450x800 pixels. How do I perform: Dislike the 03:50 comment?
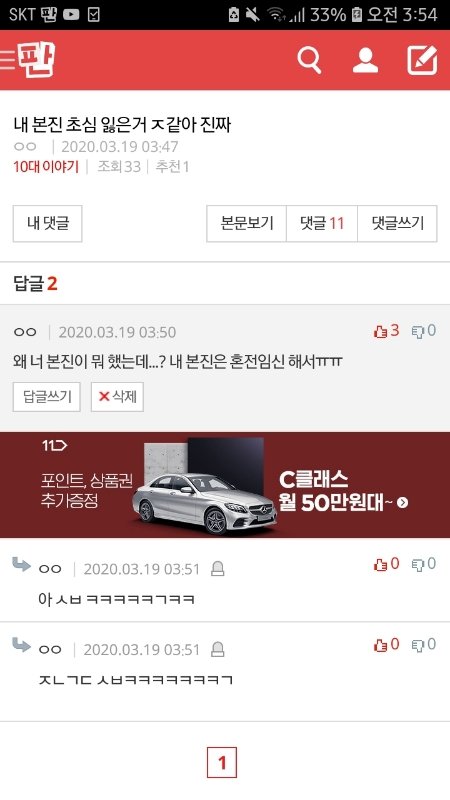coord(424,331)
